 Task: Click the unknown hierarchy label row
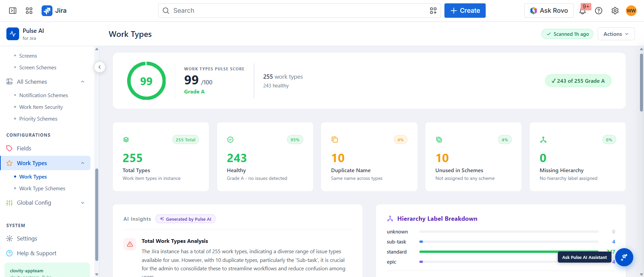click(x=501, y=232)
